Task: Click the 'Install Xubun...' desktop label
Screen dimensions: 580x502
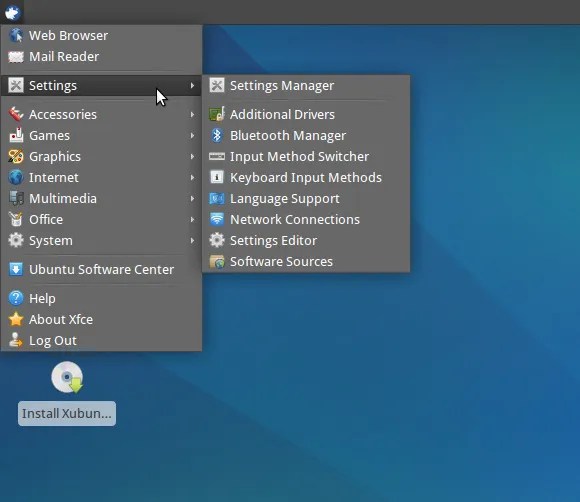Action: click(x=67, y=414)
